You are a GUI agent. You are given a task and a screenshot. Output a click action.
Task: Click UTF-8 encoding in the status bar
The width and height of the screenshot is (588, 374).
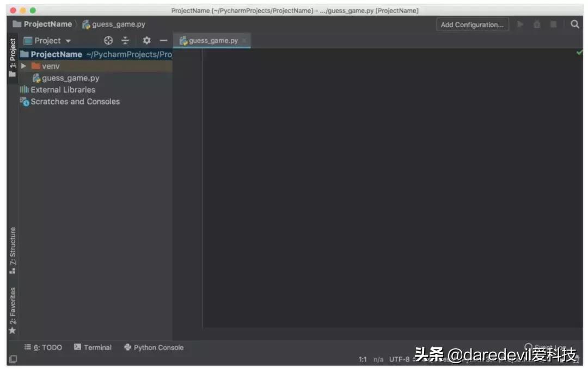pyautogui.click(x=399, y=359)
